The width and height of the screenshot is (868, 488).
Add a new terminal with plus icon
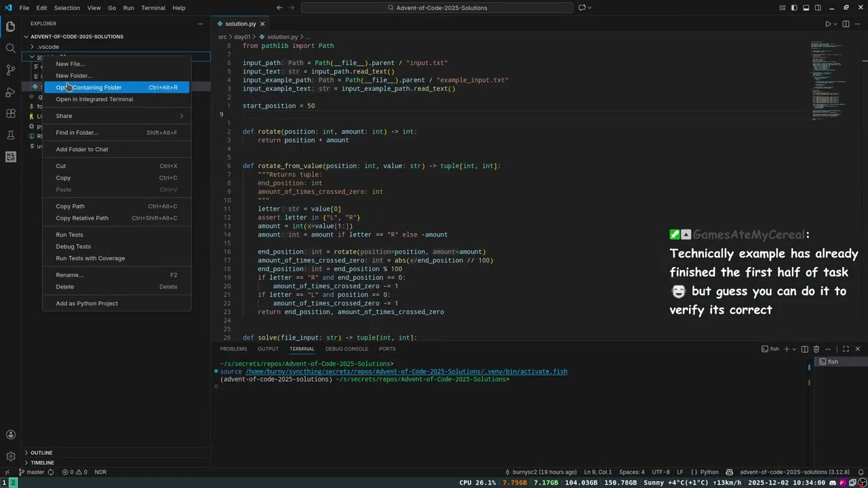coord(787,349)
